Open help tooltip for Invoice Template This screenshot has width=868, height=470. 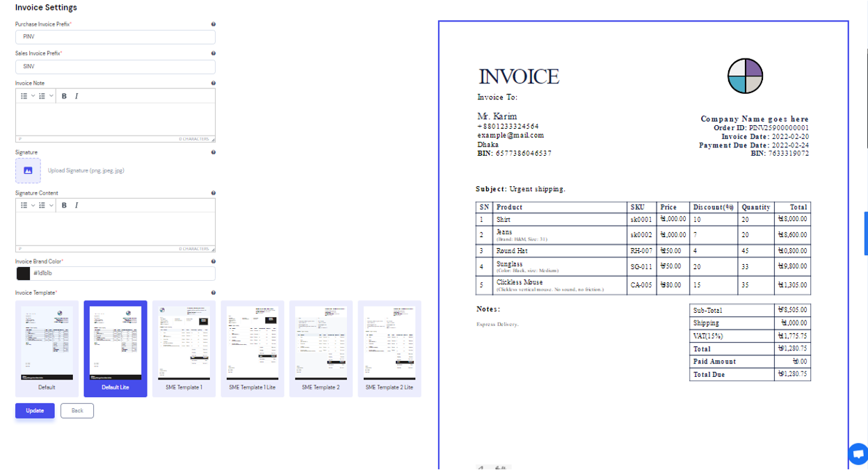tap(213, 293)
